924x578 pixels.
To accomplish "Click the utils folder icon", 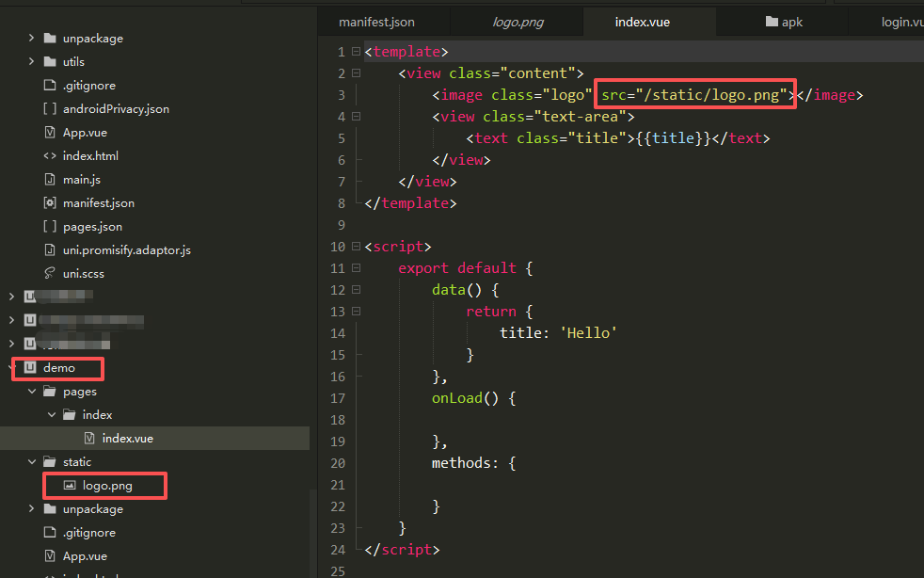I will point(50,62).
